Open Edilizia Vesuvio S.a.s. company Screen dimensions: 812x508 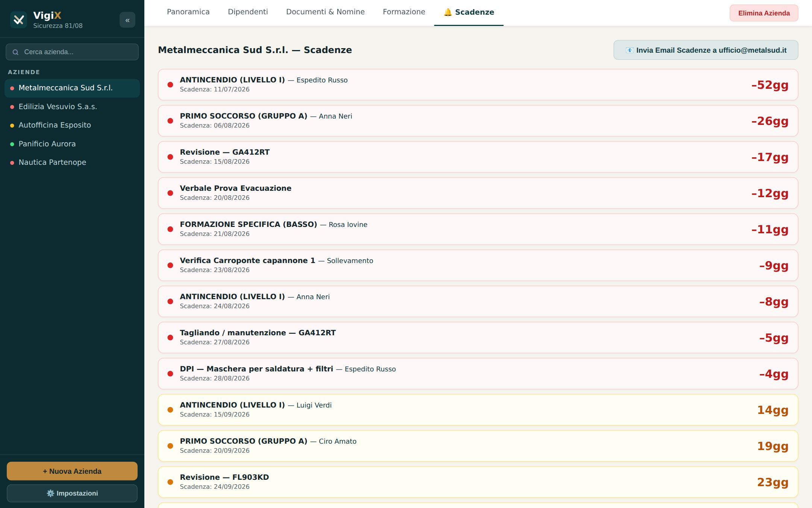(x=72, y=107)
